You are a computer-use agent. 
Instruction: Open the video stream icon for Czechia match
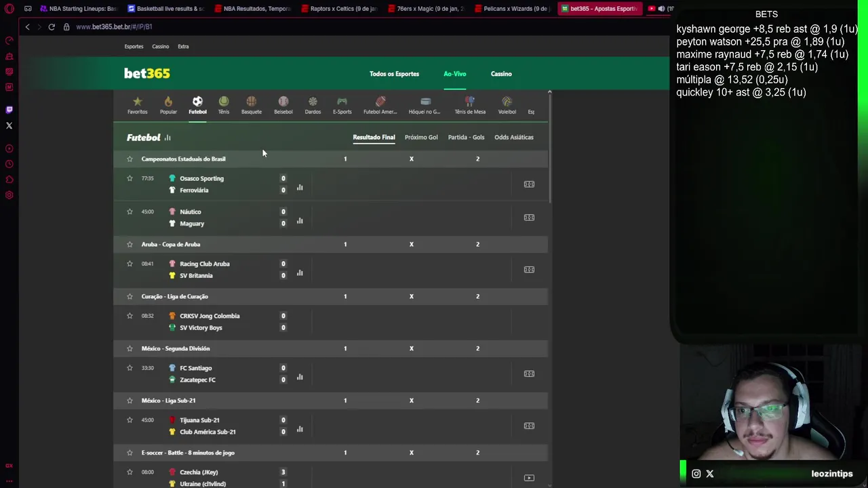pos(529,478)
